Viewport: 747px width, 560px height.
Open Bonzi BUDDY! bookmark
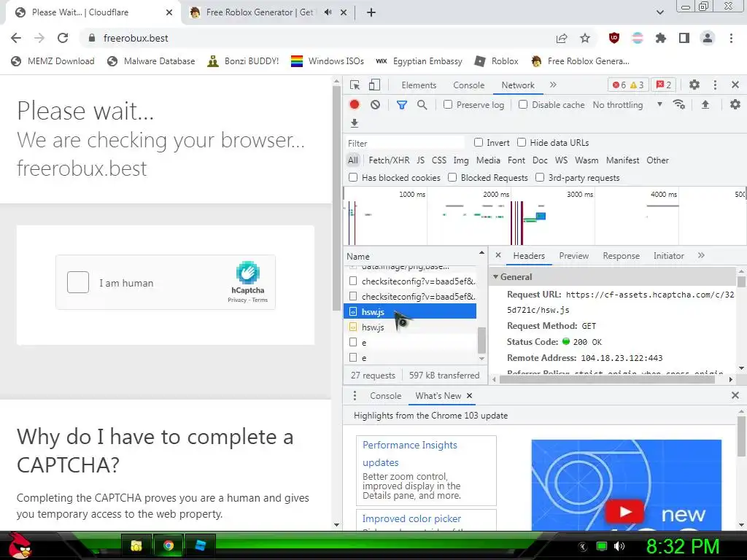pos(244,61)
